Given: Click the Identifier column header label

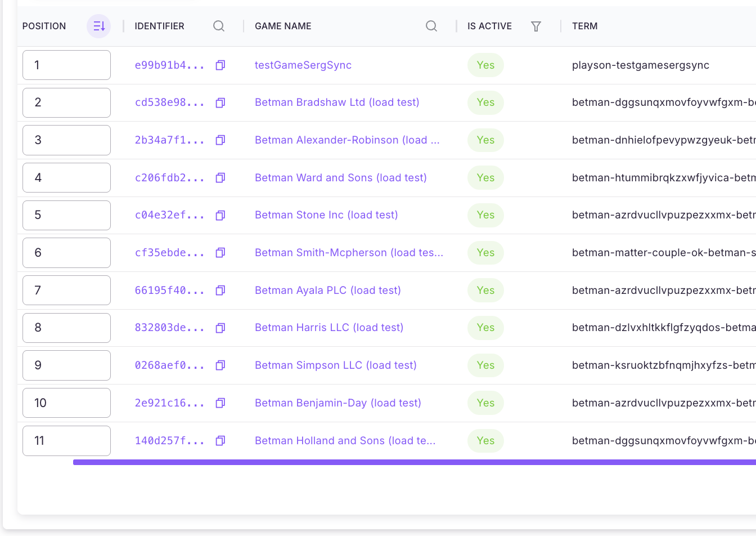Looking at the screenshot, I should click(159, 26).
